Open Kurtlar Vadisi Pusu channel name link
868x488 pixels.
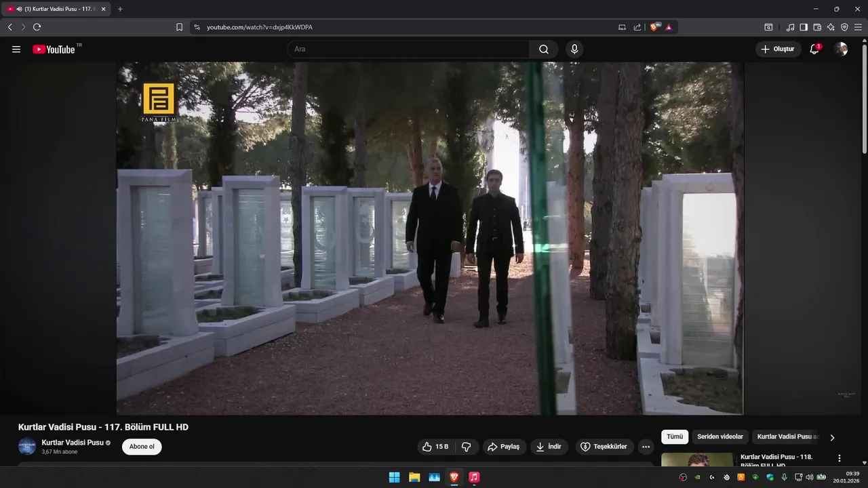pyautogui.click(x=73, y=443)
